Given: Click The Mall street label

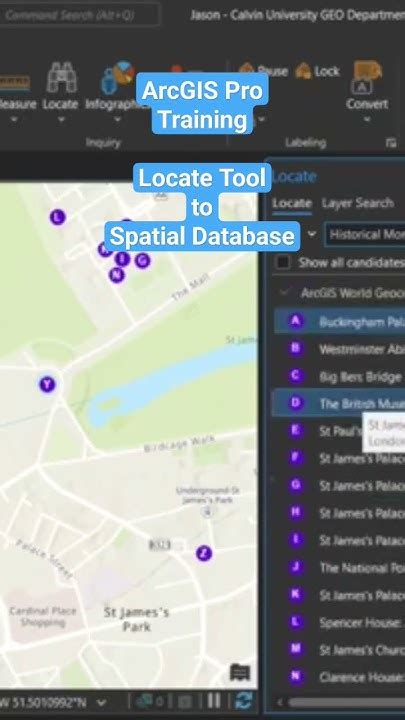Looking at the screenshot, I should (190, 288).
